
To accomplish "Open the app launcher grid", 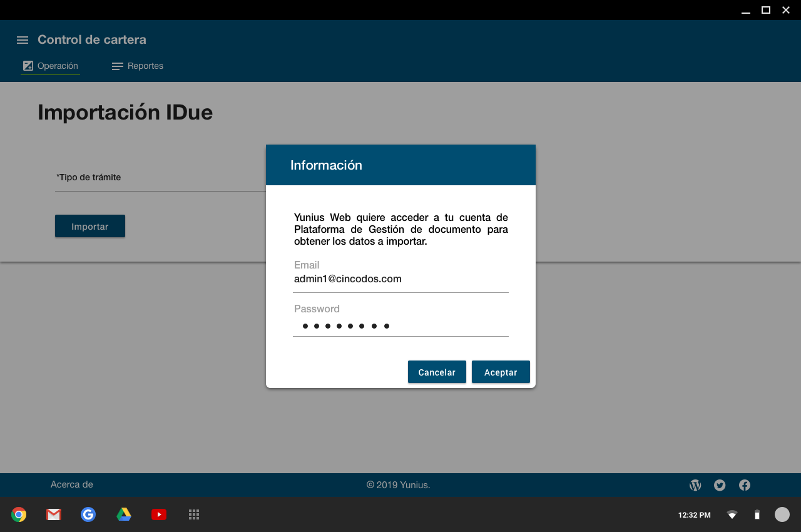I will [x=194, y=514].
